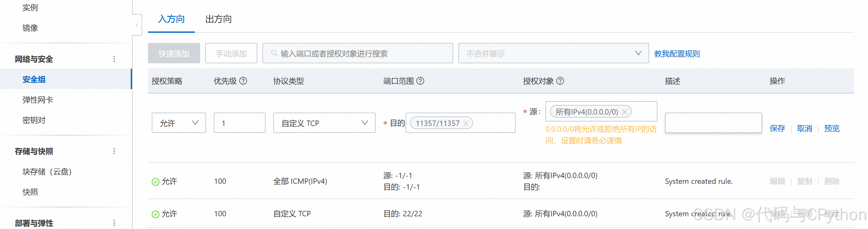Collapse the left sidebar with the arrow handle
Screen dimensions: 868x229
137,25
